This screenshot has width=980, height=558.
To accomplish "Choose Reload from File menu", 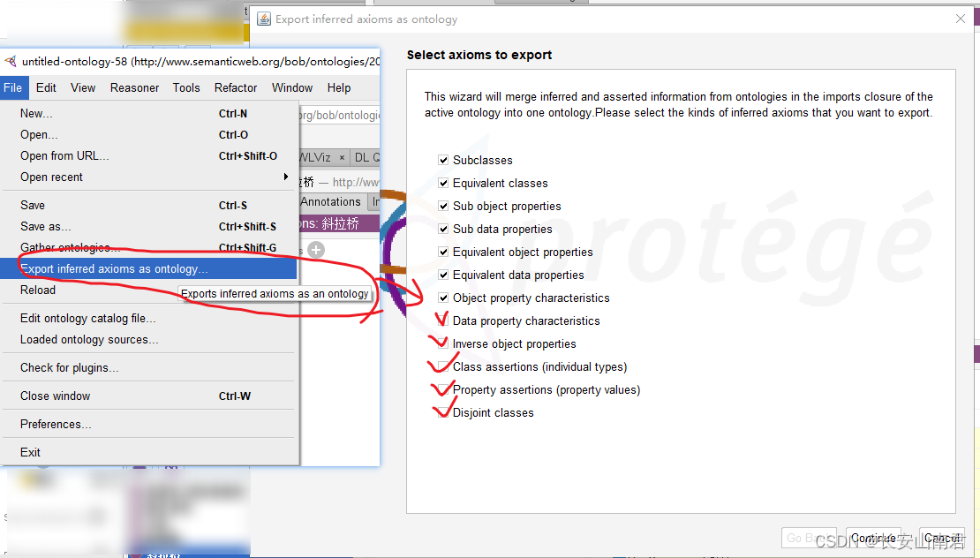I will (149, 290).
